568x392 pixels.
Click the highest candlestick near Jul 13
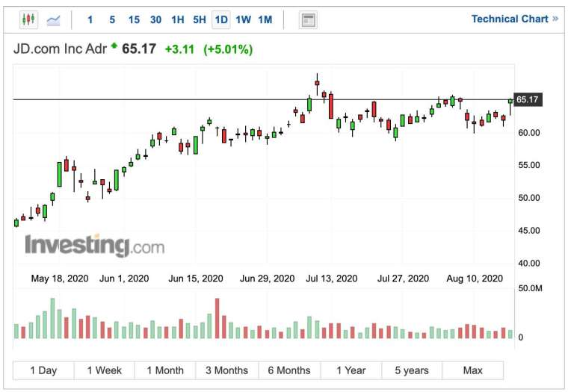(x=317, y=84)
